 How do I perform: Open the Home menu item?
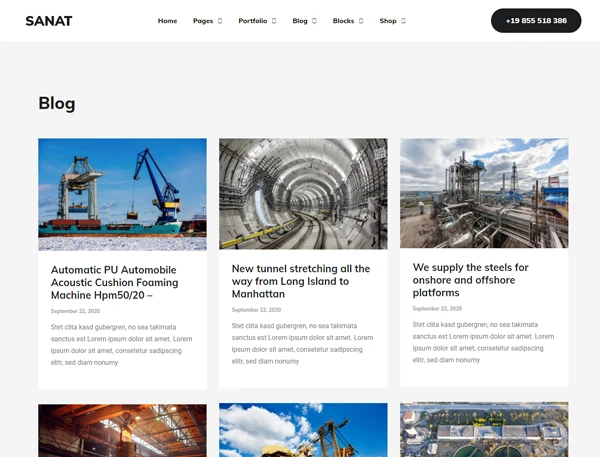[167, 21]
